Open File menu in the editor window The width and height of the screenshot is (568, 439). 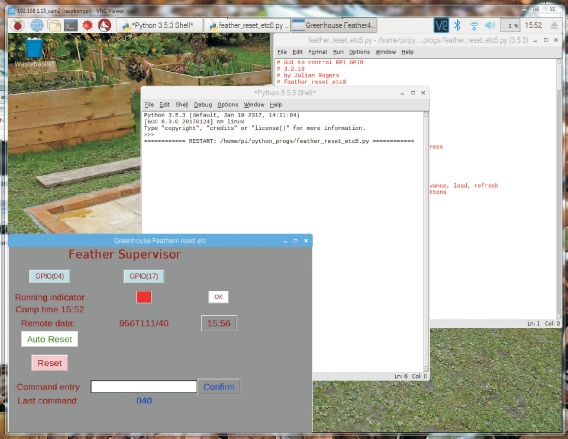tap(282, 52)
